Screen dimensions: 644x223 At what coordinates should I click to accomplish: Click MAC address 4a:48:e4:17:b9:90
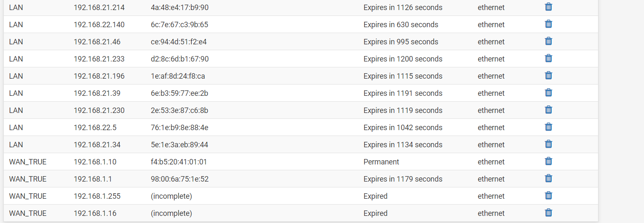point(180,8)
